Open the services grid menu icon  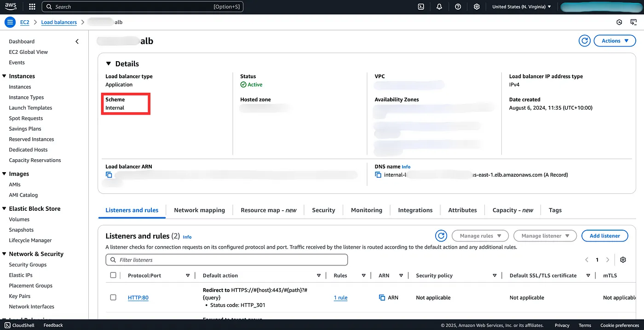point(32,7)
